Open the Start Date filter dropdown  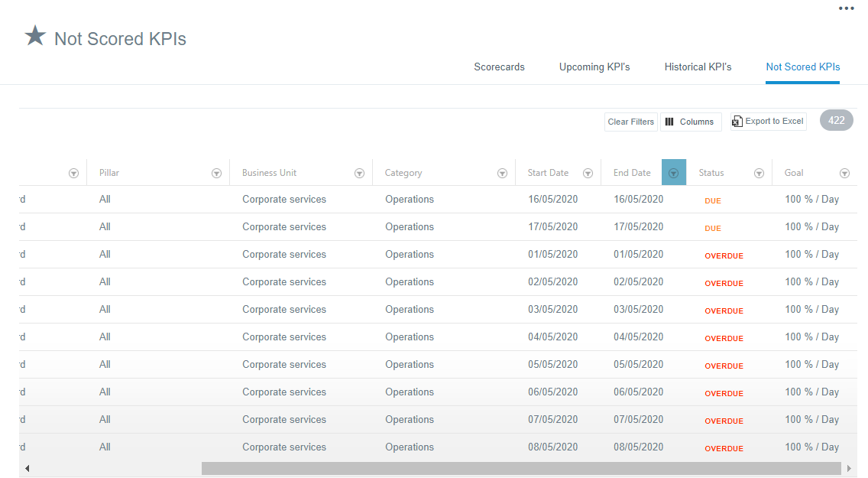[x=588, y=173]
